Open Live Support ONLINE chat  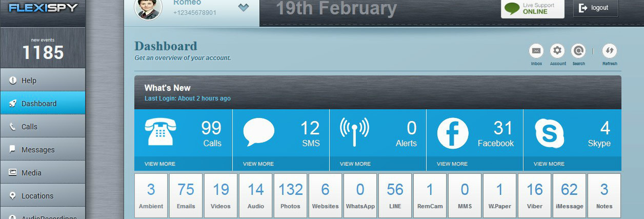tap(532, 8)
